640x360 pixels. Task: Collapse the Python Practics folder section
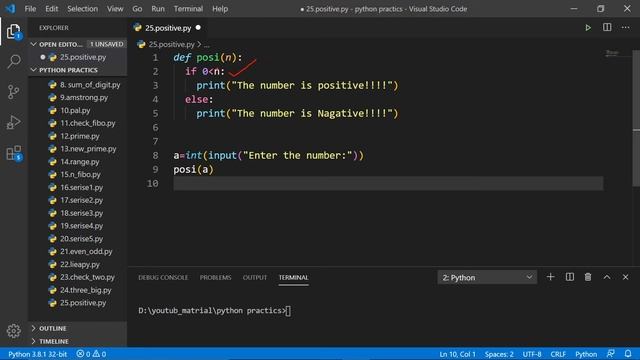click(68, 70)
